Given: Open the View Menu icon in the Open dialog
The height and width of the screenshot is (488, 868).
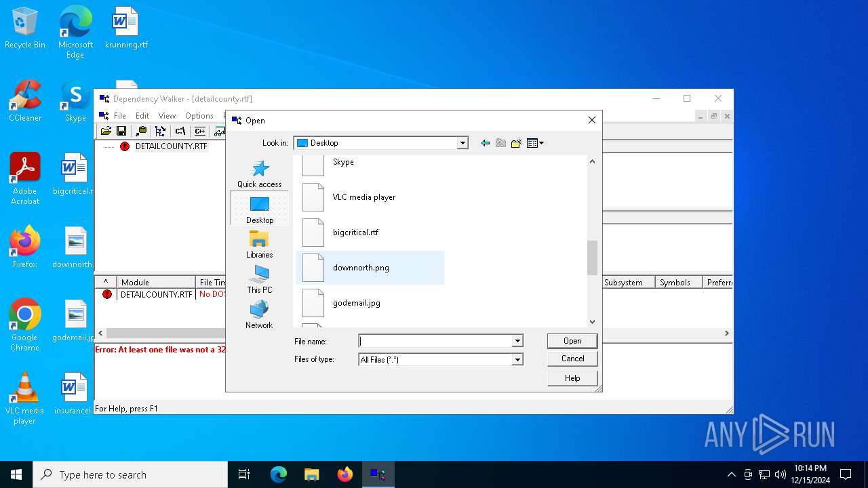Looking at the screenshot, I should tap(535, 143).
